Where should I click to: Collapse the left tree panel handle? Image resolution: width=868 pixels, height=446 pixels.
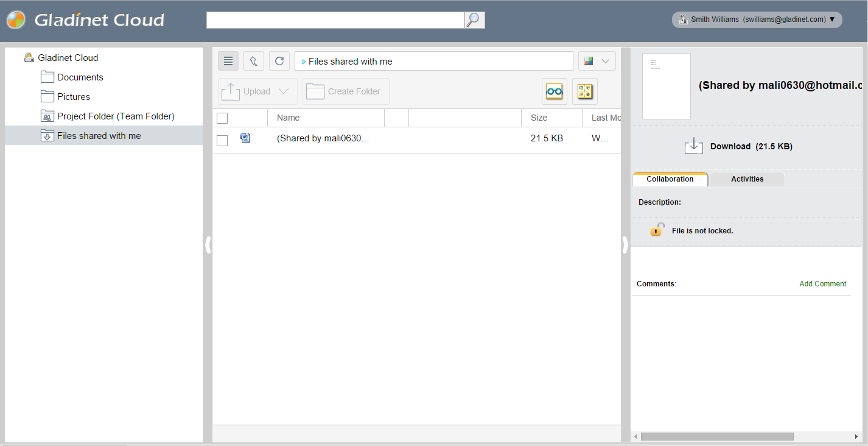click(208, 245)
